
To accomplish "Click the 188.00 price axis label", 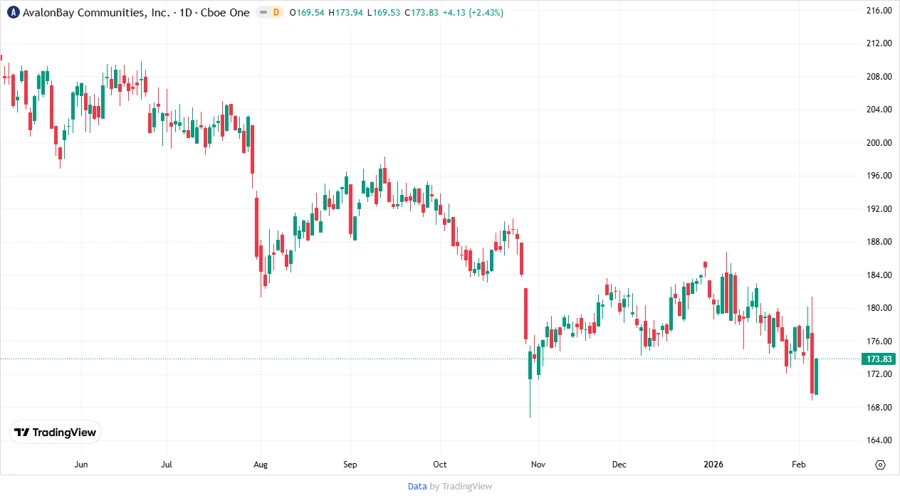I will tap(879, 242).
